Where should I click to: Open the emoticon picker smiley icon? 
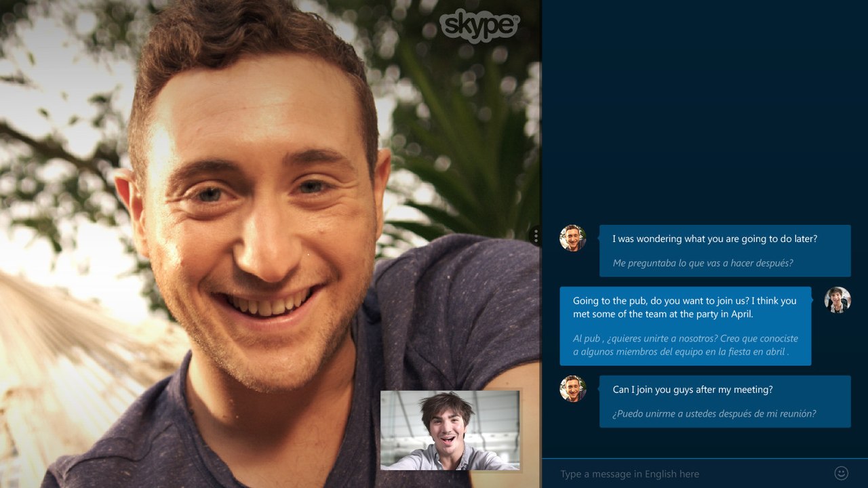click(x=841, y=473)
